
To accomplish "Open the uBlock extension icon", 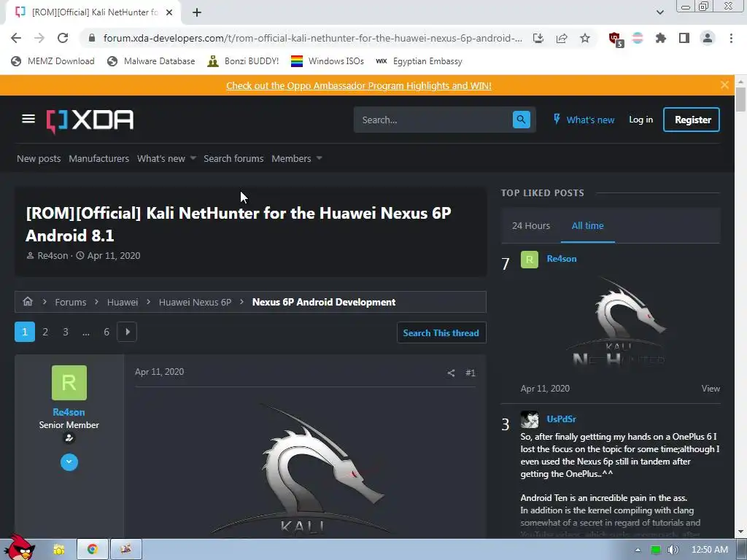I will coord(615,39).
